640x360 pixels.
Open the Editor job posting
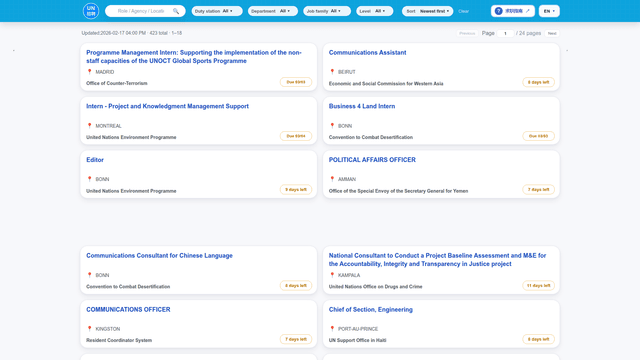95,160
